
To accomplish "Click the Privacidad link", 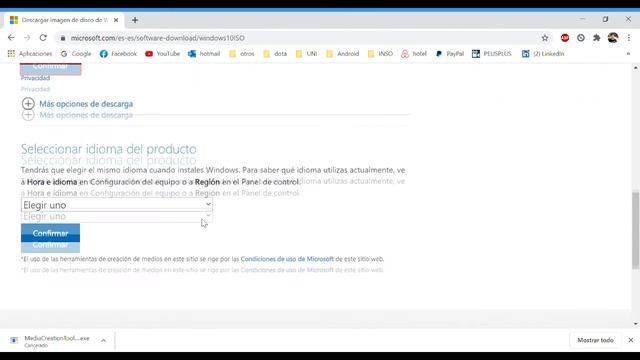I will pyautogui.click(x=36, y=78).
